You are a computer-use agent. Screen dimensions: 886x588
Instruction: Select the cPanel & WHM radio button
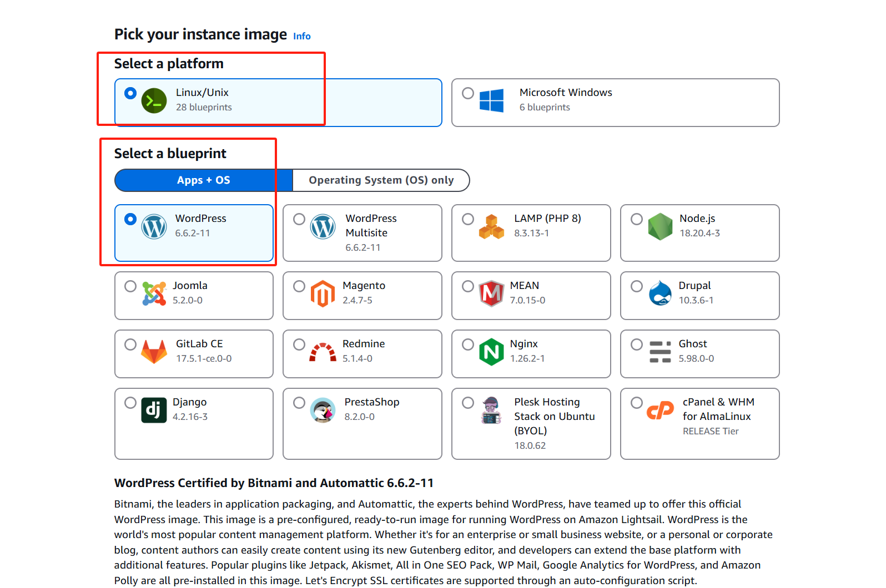tap(637, 402)
